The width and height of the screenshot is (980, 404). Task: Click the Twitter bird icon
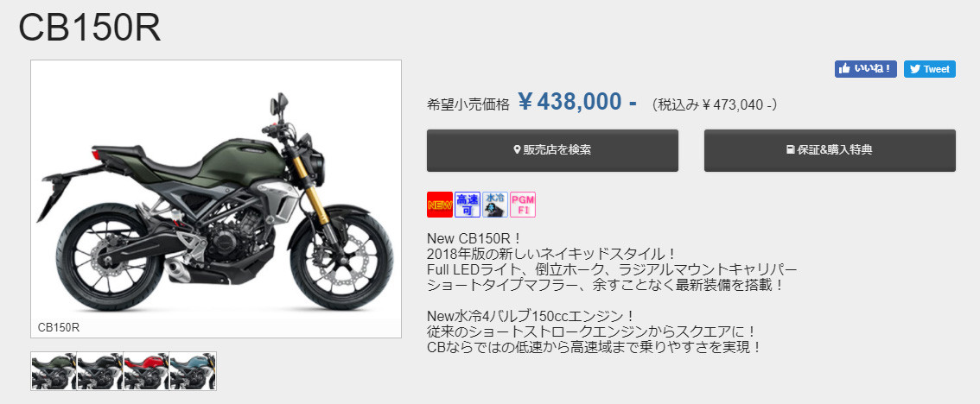(x=914, y=69)
